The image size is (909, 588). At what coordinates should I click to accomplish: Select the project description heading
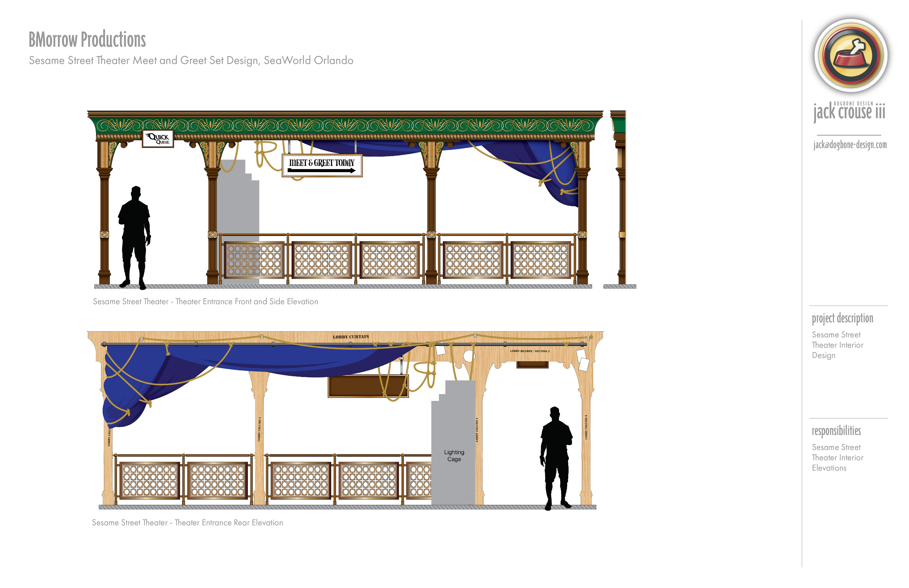[x=842, y=318]
